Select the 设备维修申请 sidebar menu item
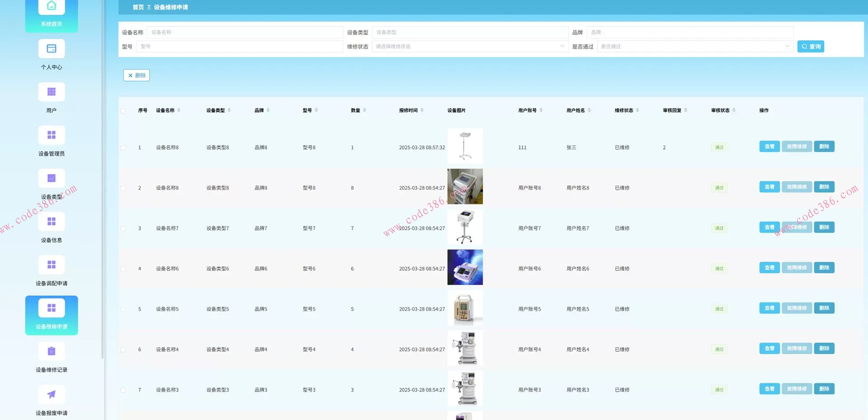868x420 pixels. point(52,315)
